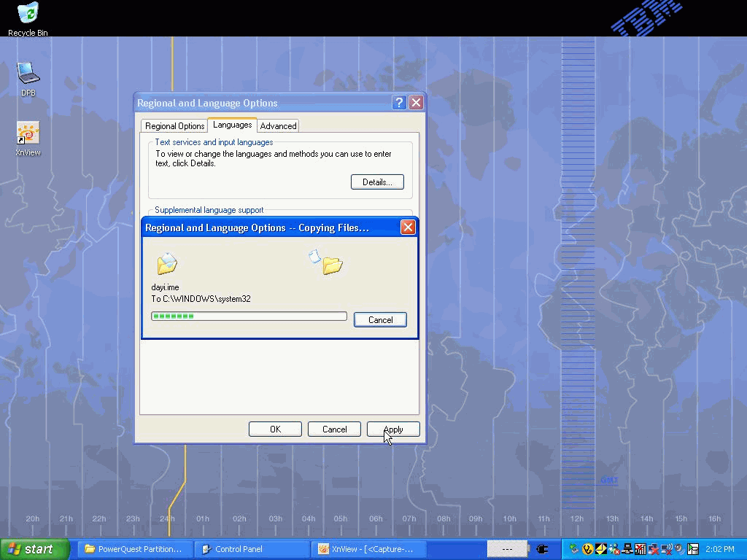The height and width of the screenshot is (560, 747).
Task: Click the Details... button
Action: (x=377, y=182)
